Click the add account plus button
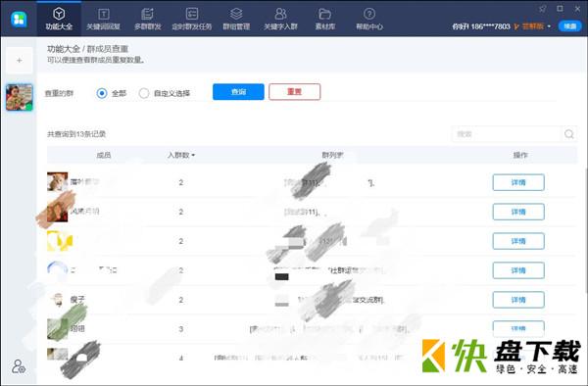The image size is (588, 386). pos(20,60)
